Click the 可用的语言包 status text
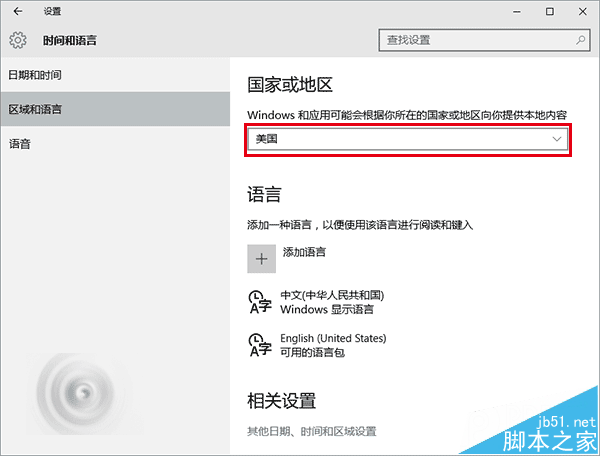The width and height of the screenshot is (600, 456). click(x=312, y=352)
